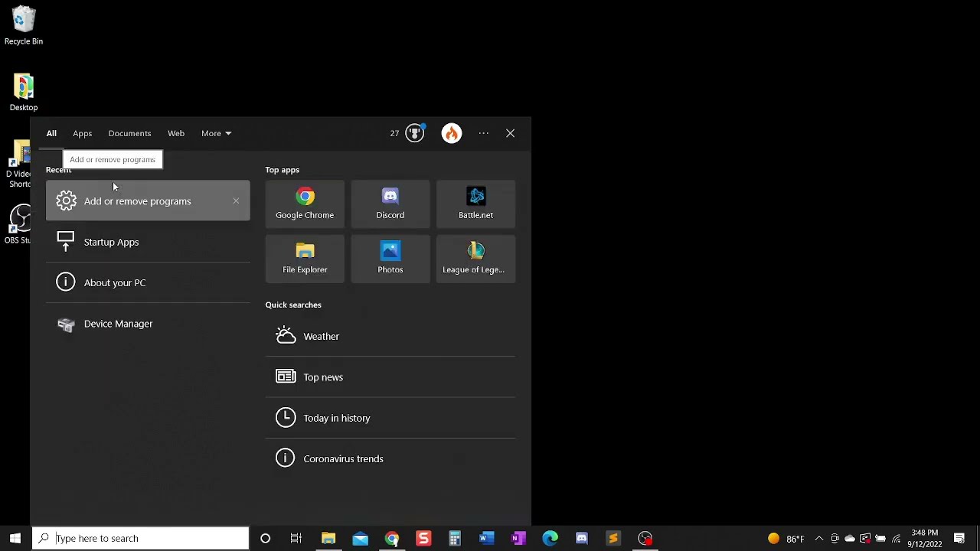Image resolution: width=980 pixels, height=551 pixels.
Task: Open the weather 86°F taskbar widget
Action: (786, 538)
